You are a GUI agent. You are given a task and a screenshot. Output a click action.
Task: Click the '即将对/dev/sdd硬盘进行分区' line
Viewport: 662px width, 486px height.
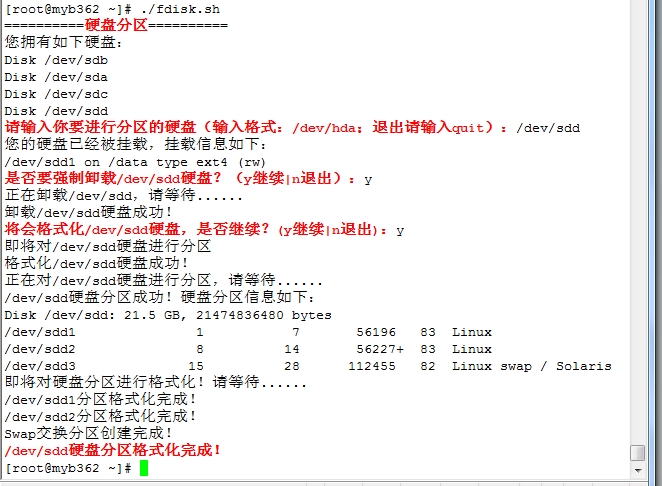[108, 246]
